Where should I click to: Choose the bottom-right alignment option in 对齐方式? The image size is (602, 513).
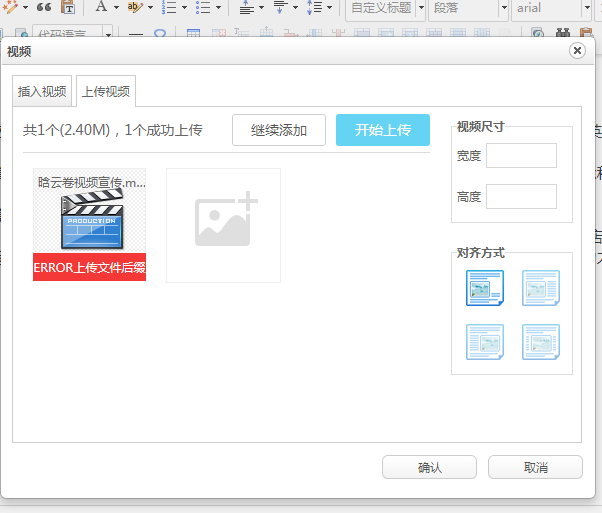pos(541,342)
